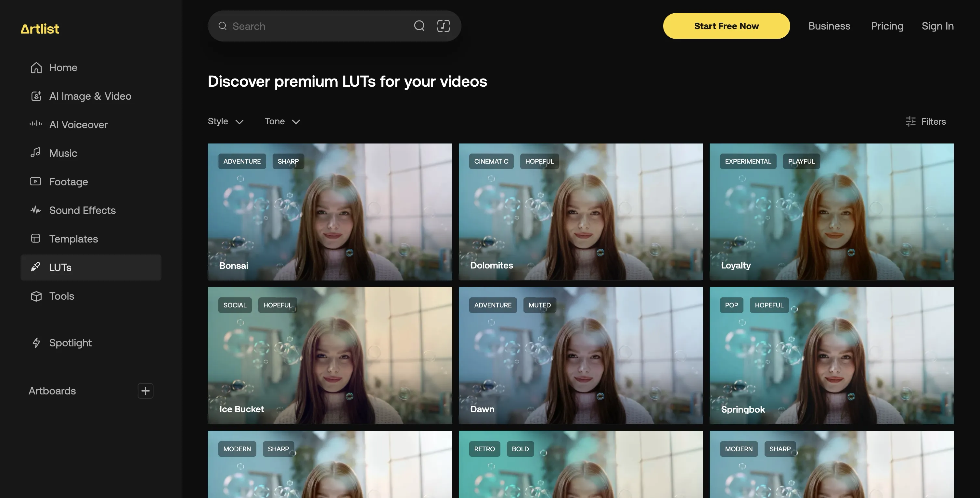Click the audio search icon in the search bar
This screenshot has width=980, height=498.
point(443,26)
